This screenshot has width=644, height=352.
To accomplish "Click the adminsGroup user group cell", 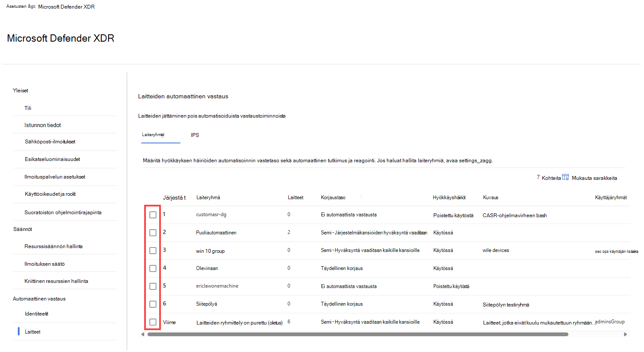I will tap(610, 322).
